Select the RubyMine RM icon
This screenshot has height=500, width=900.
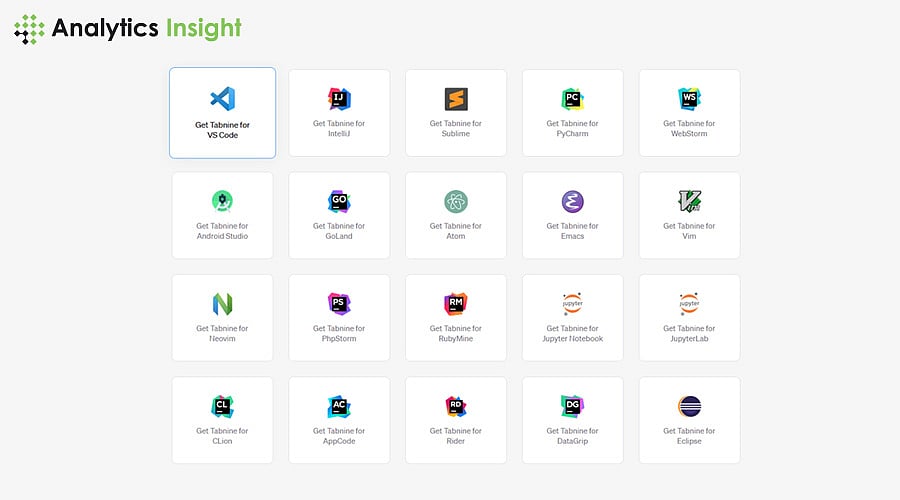[x=456, y=303]
